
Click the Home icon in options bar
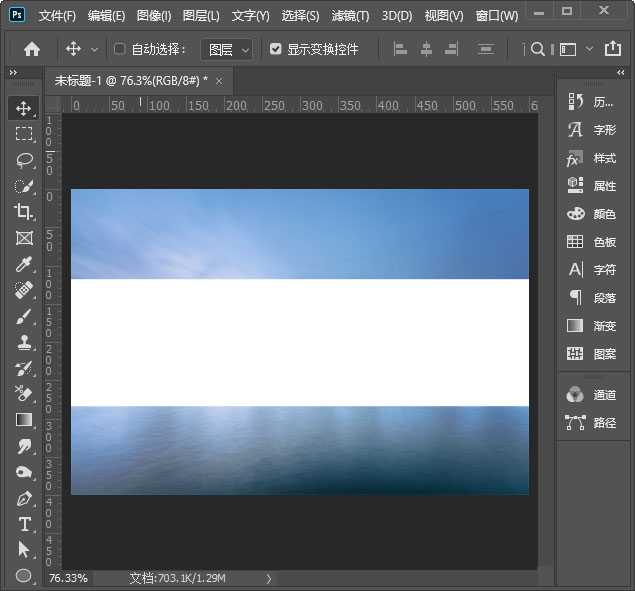click(x=32, y=49)
